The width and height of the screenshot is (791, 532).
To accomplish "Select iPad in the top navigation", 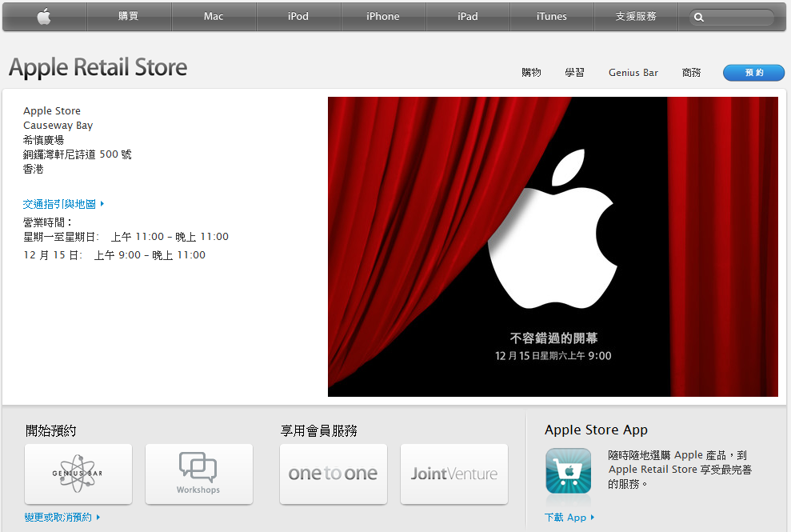I will pyautogui.click(x=468, y=17).
